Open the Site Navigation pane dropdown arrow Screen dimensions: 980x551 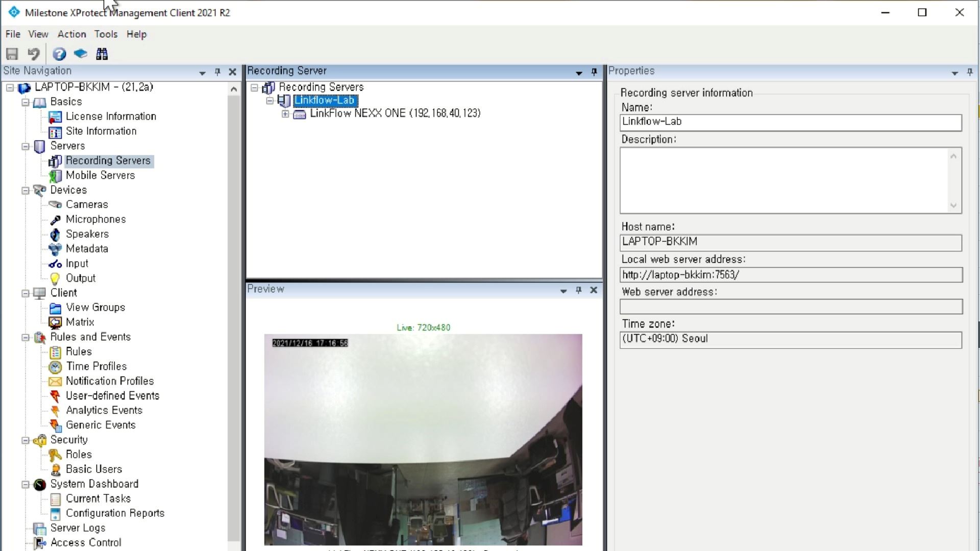click(202, 72)
